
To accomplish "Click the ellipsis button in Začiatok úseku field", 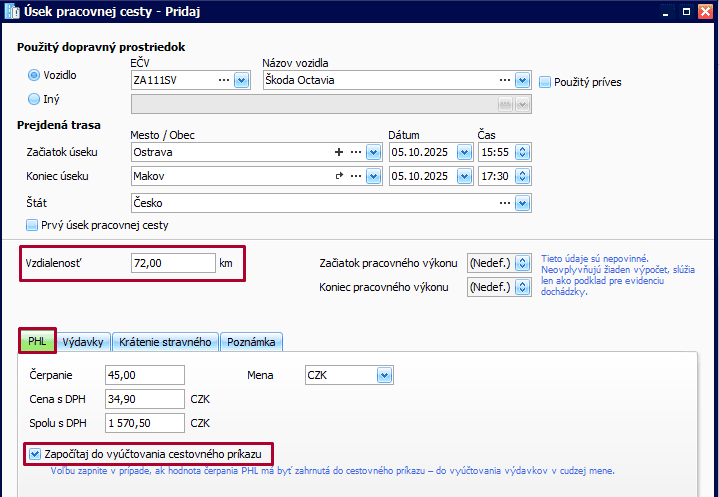I will [x=356, y=152].
